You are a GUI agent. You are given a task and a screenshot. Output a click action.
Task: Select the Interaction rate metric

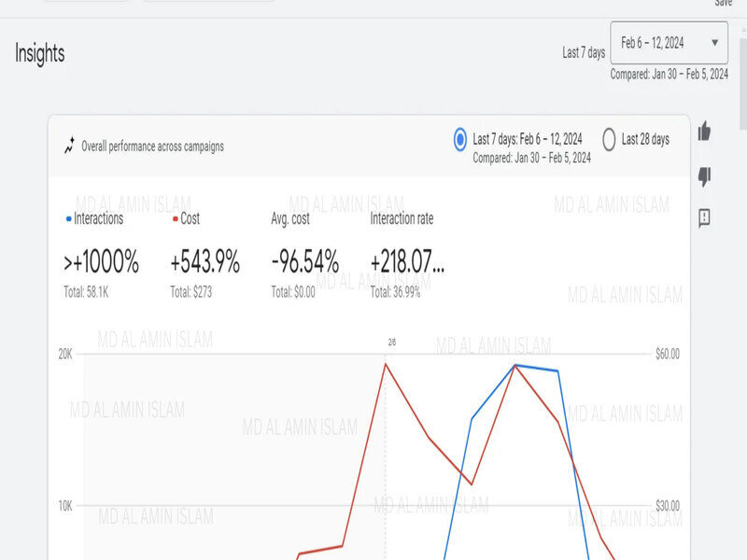click(402, 218)
